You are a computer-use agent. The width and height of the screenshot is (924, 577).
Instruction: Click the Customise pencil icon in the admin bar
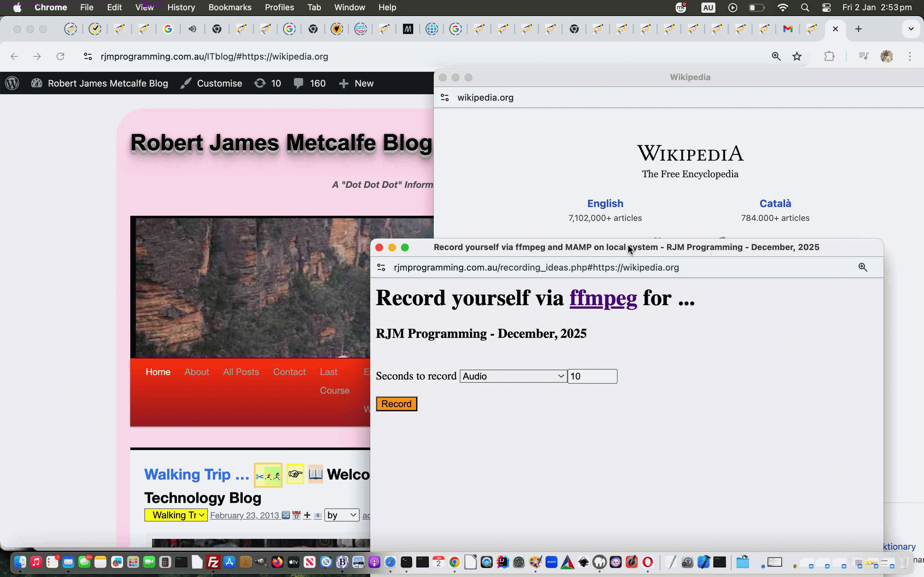[185, 83]
